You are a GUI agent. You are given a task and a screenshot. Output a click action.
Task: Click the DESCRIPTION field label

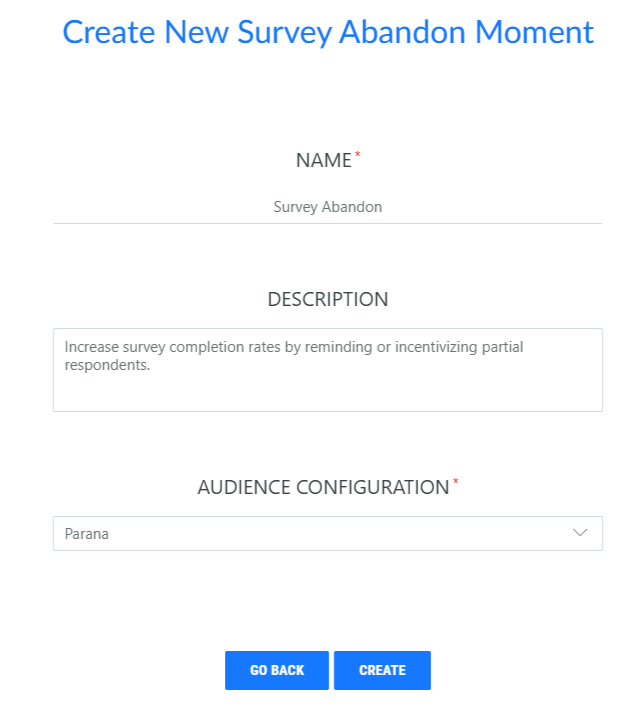327,299
